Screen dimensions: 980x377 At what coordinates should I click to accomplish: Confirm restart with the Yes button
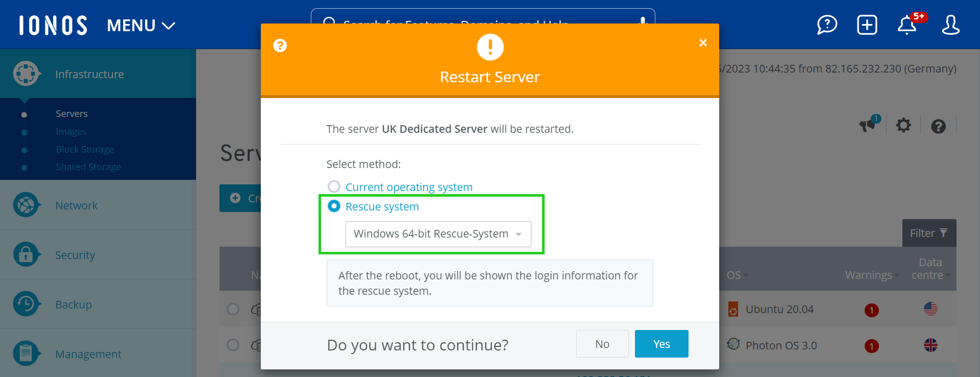pyautogui.click(x=661, y=344)
